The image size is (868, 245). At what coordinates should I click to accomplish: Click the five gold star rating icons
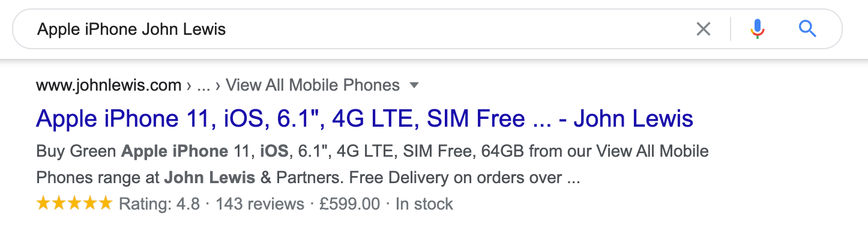(x=74, y=204)
